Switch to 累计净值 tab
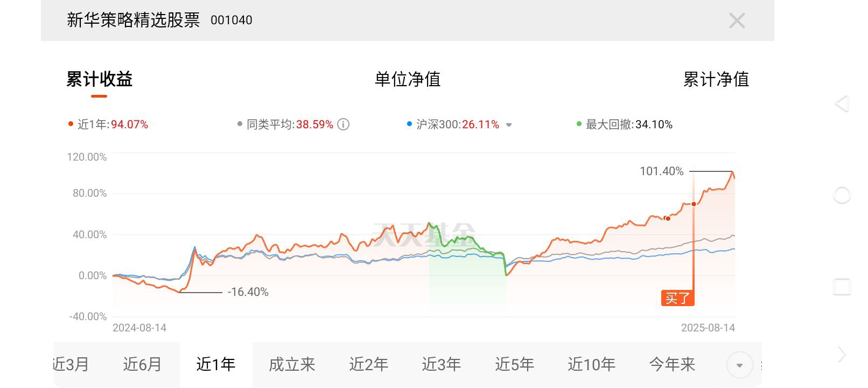The width and height of the screenshot is (868, 388). [x=716, y=79]
